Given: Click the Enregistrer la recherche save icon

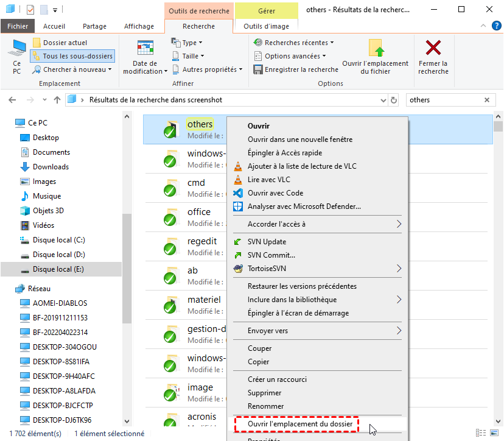Looking at the screenshot, I should [258, 69].
